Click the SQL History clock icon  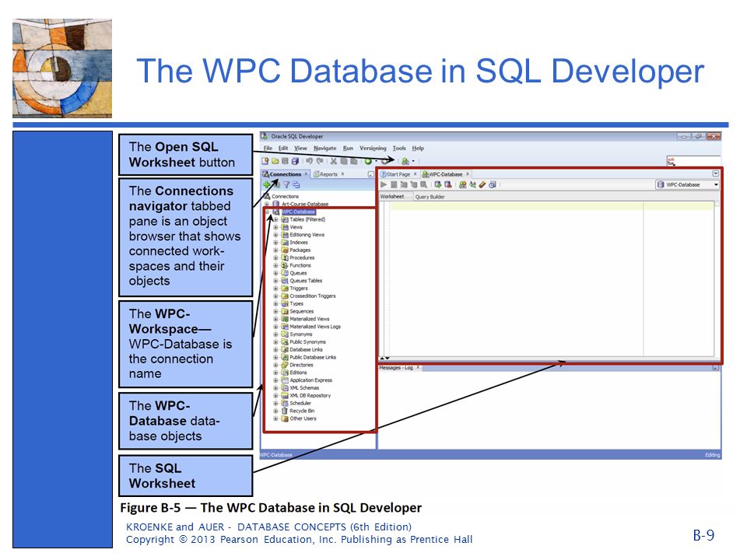tap(493, 184)
